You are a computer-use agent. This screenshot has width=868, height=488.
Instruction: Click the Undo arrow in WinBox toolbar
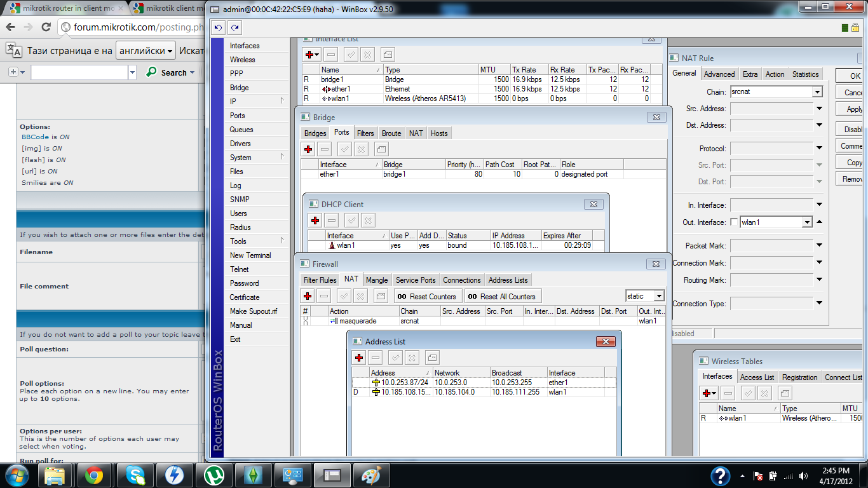219,27
